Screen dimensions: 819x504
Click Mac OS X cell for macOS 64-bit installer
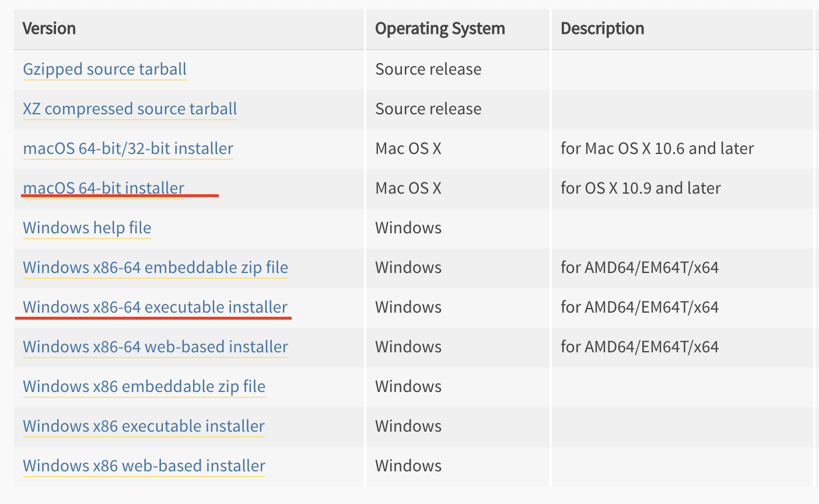click(x=408, y=188)
